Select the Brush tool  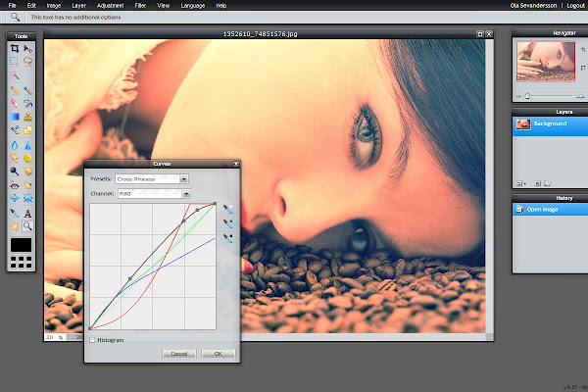pyautogui.click(x=27, y=90)
